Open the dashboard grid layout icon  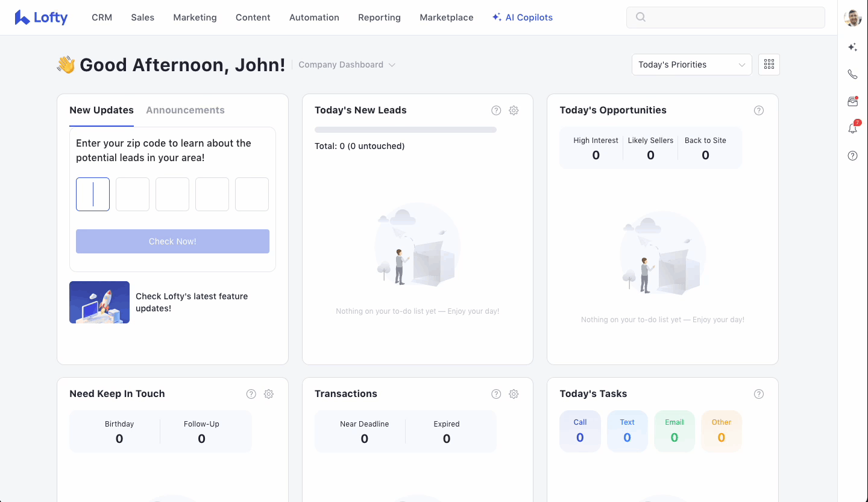tap(769, 65)
